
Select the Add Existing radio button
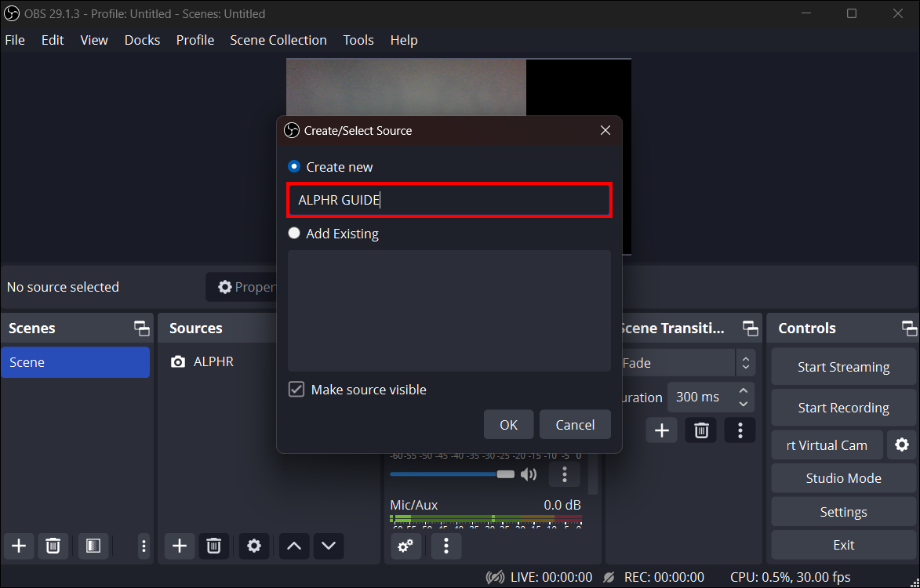click(294, 234)
